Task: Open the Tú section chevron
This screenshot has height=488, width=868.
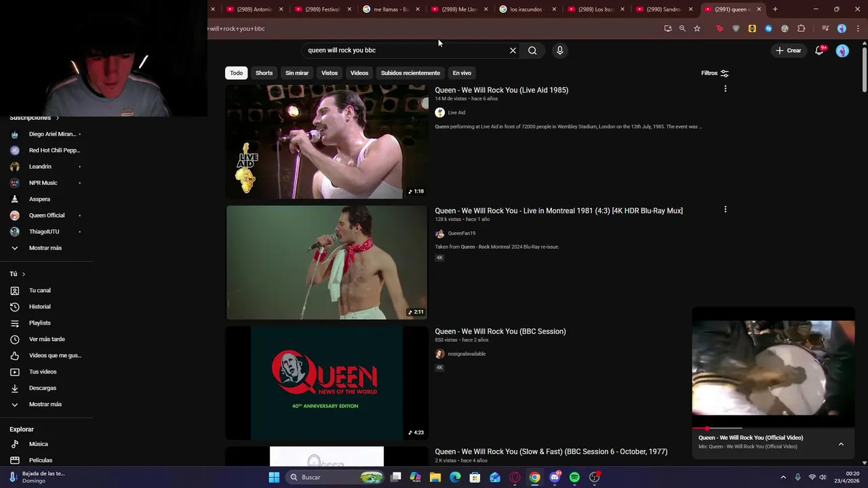Action: pos(23,274)
